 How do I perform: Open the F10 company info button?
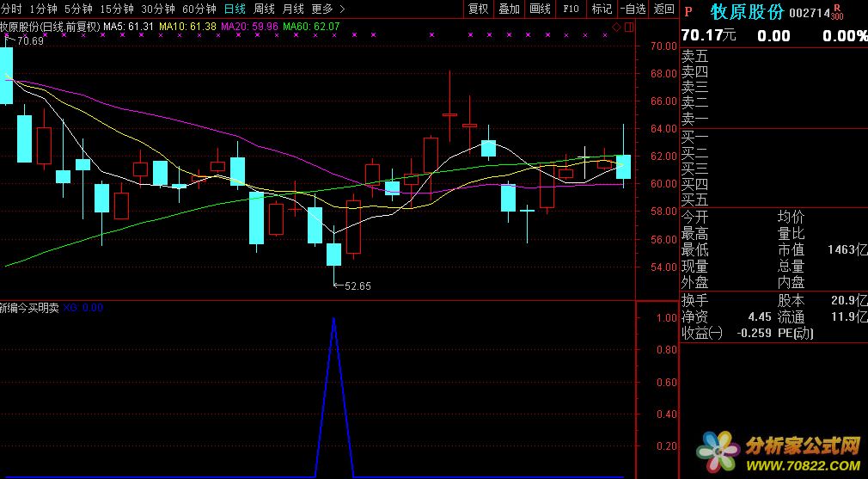pos(571,9)
